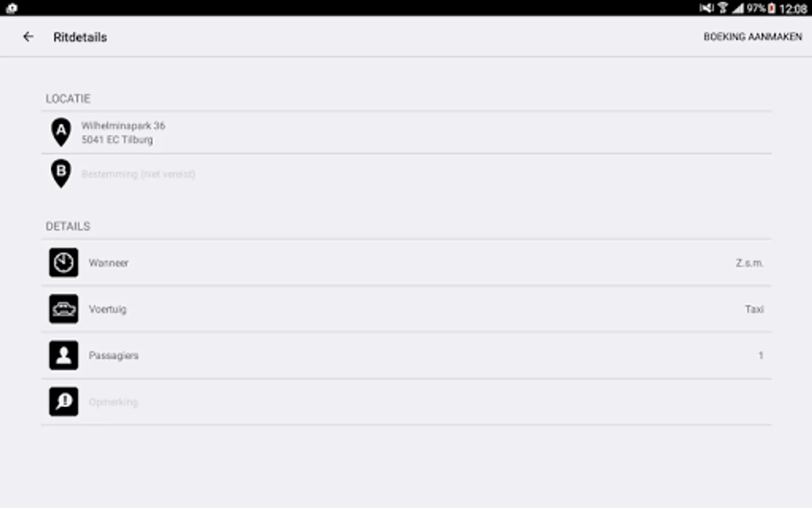Tap the Ritdetails page title
Viewport: 812px width, 508px height.
80,37
